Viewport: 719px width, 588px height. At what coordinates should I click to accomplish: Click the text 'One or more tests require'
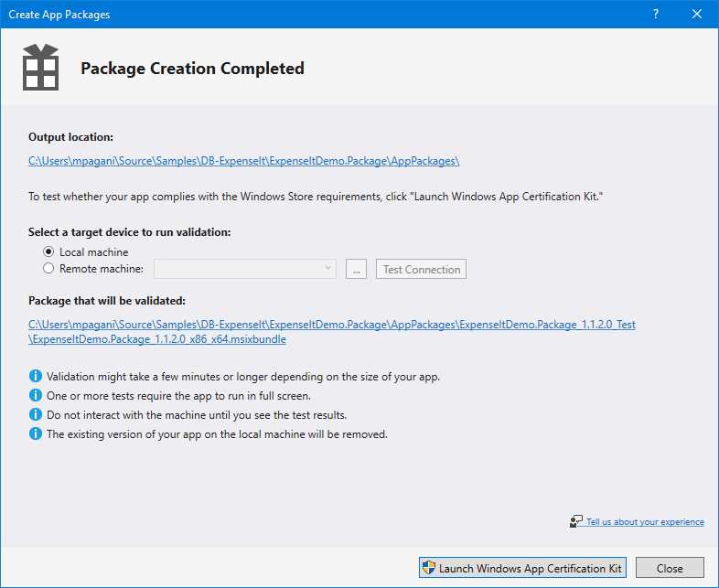coord(178,396)
